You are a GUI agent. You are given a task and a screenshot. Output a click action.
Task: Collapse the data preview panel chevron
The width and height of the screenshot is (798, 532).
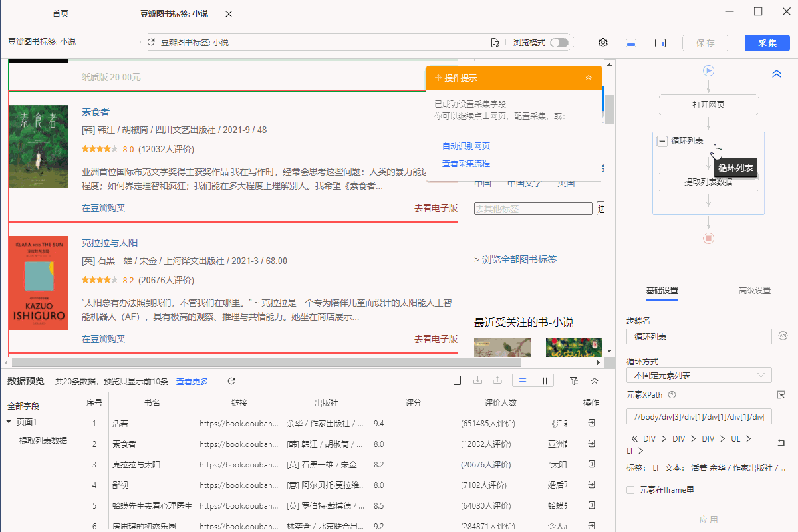pos(595,381)
